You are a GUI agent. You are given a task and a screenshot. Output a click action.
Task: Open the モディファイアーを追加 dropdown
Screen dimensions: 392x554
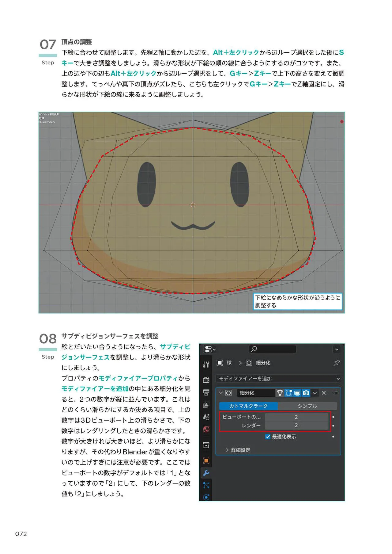(278, 379)
